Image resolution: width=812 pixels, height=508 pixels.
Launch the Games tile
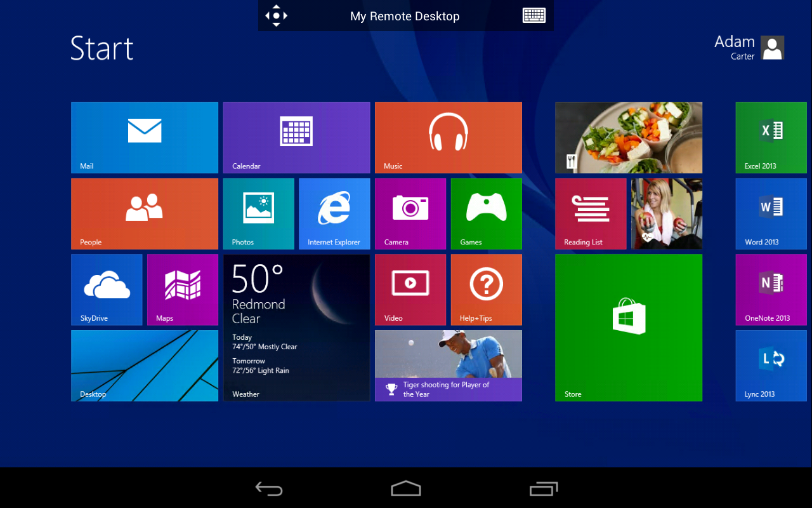(x=487, y=213)
